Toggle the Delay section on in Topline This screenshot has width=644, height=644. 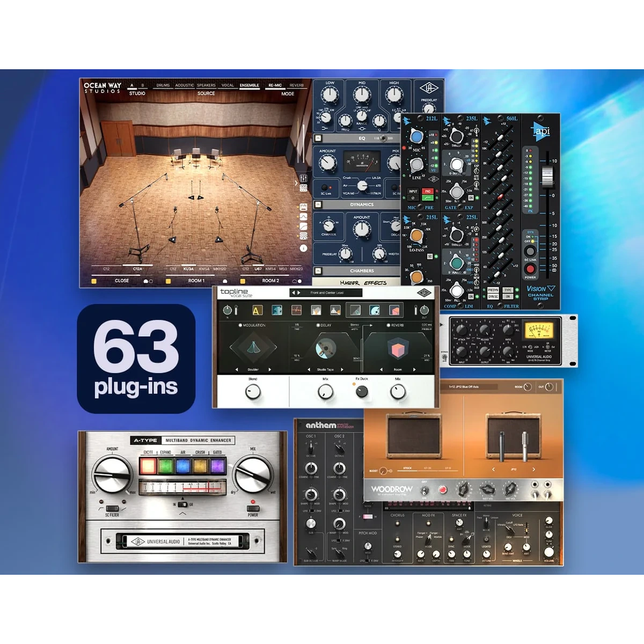tap(318, 325)
